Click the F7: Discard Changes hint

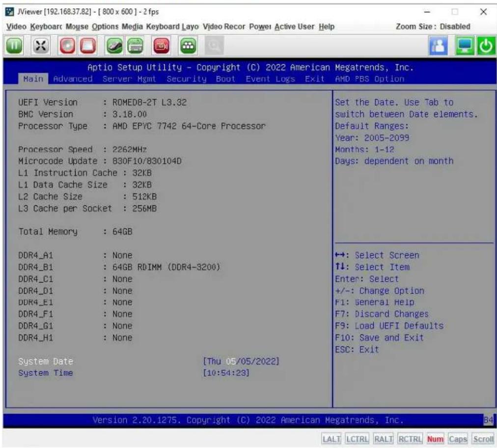(382, 314)
